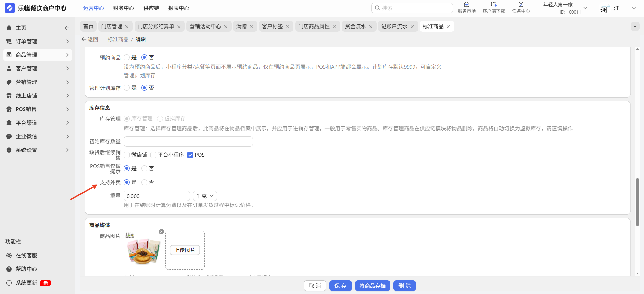The width and height of the screenshot is (644, 294).
Task: Click the page vertical scrollbar thumb
Action: (x=637, y=202)
